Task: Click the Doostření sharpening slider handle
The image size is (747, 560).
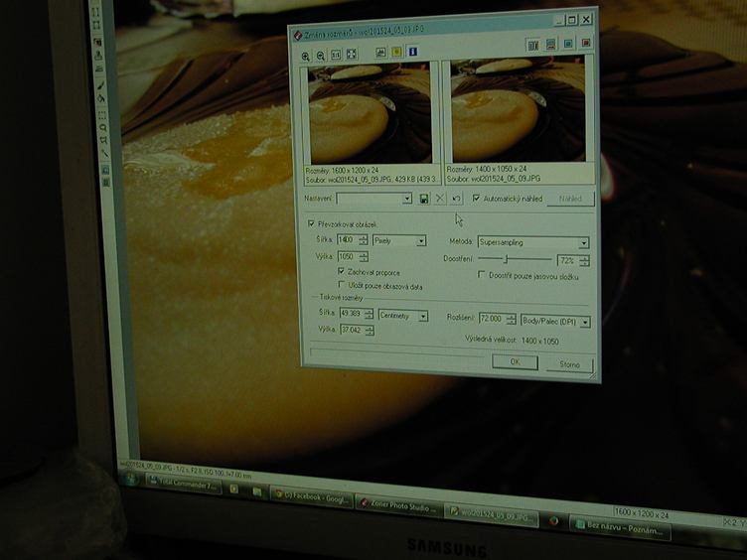Action: coord(507,259)
